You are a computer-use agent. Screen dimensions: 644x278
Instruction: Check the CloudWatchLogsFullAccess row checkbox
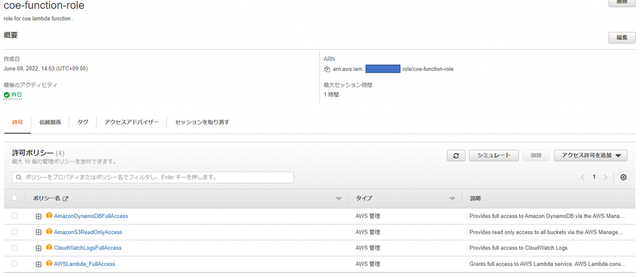click(x=15, y=248)
